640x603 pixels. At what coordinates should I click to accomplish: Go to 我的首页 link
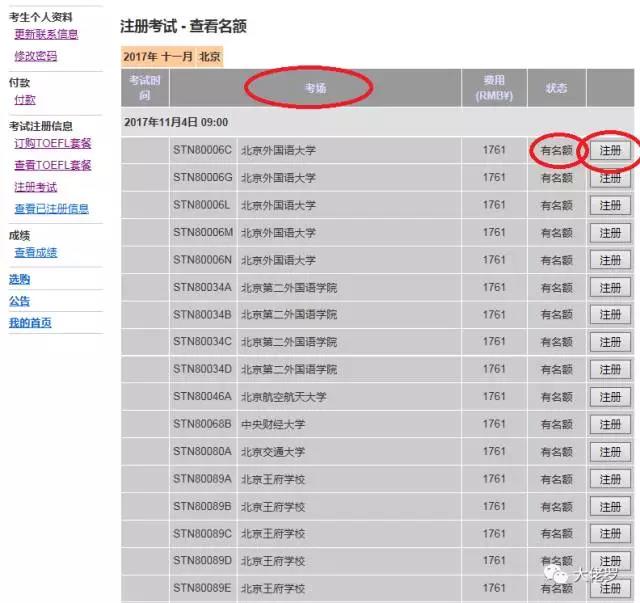pyautogui.click(x=30, y=323)
